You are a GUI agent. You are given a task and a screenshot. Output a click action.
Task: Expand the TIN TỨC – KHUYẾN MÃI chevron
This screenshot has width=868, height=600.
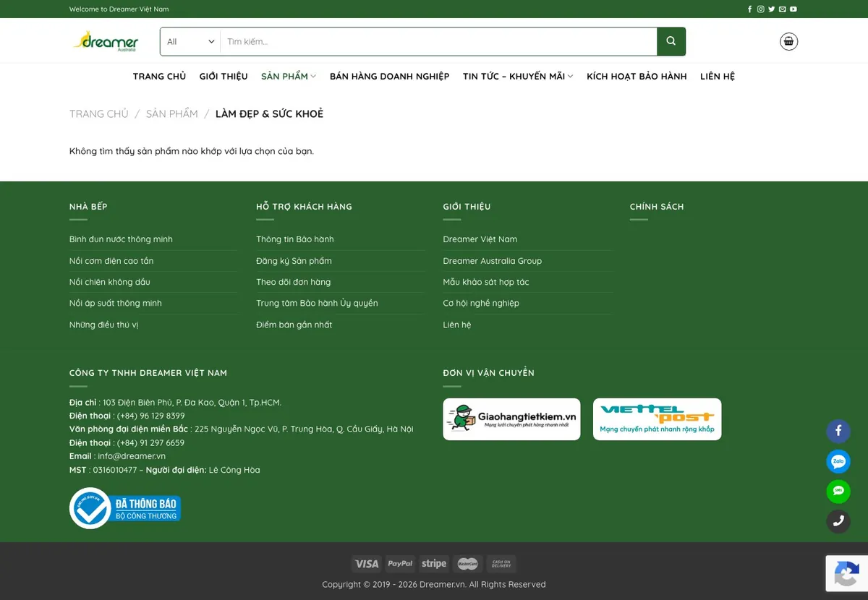(570, 77)
